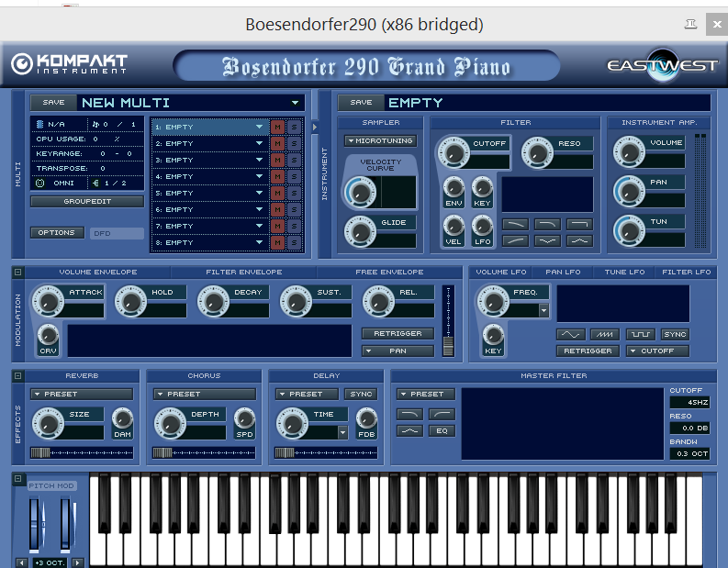
Task: Click the instrument SAVE button
Action: coord(361,102)
